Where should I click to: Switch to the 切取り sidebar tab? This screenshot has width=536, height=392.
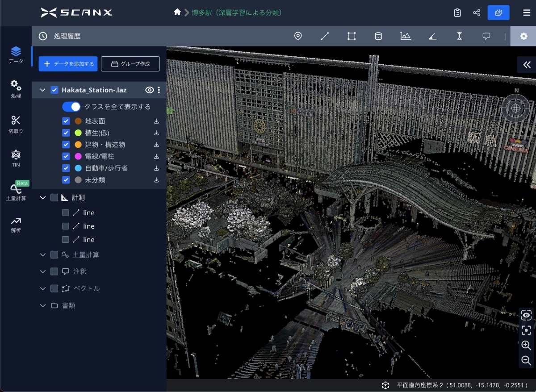click(16, 124)
